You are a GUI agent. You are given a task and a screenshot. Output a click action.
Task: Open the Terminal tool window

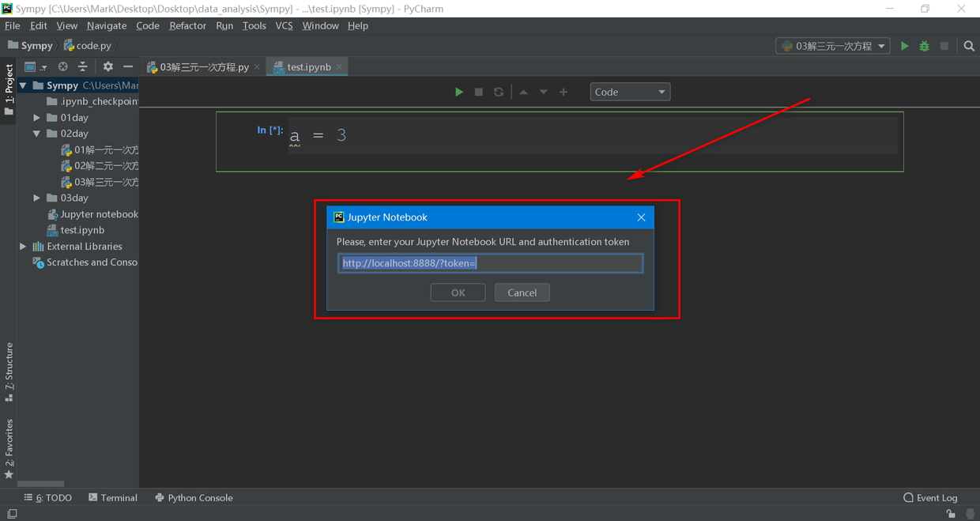113,497
